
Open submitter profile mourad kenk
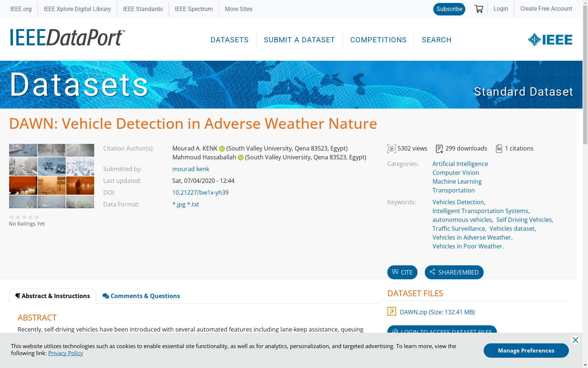(x=191, y=169)
